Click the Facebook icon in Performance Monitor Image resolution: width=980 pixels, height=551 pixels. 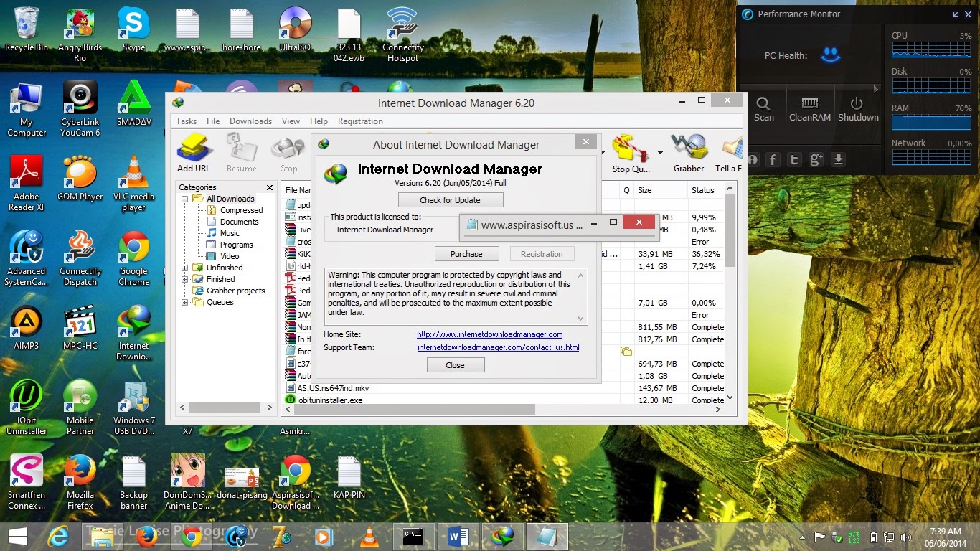coord(773,160)
